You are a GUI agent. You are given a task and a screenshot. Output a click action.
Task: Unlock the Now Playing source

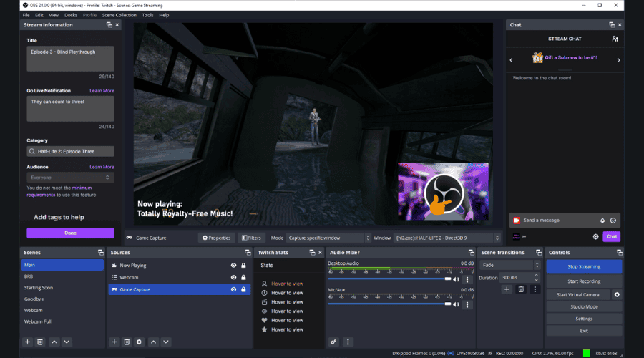tap(243, 266)
